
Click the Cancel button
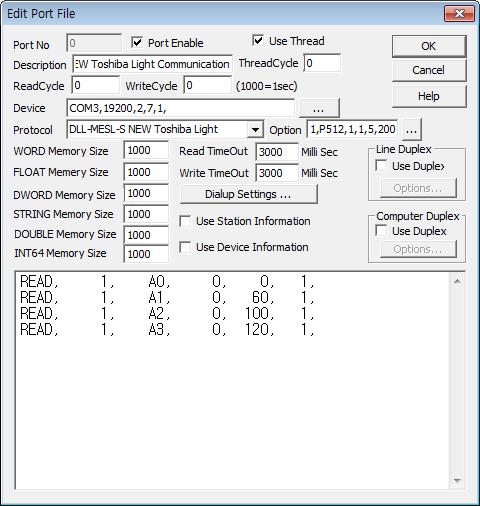(x=429, y=70)
